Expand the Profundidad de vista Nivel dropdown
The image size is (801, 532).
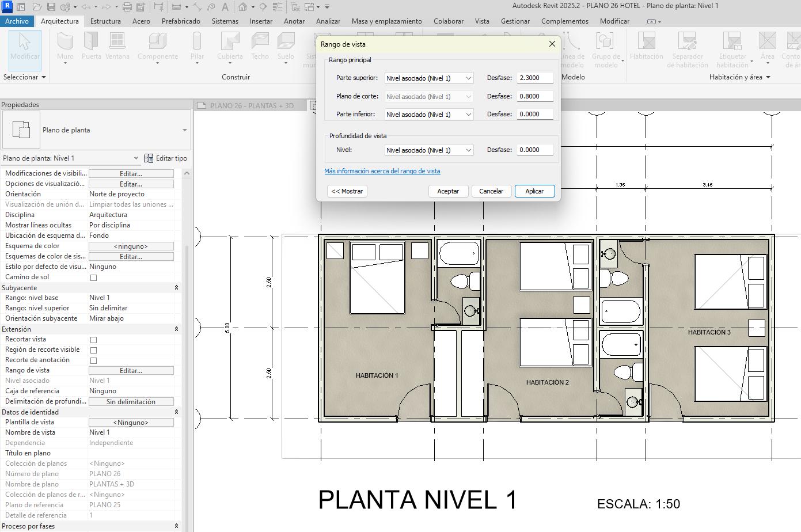tap(429, 150)
